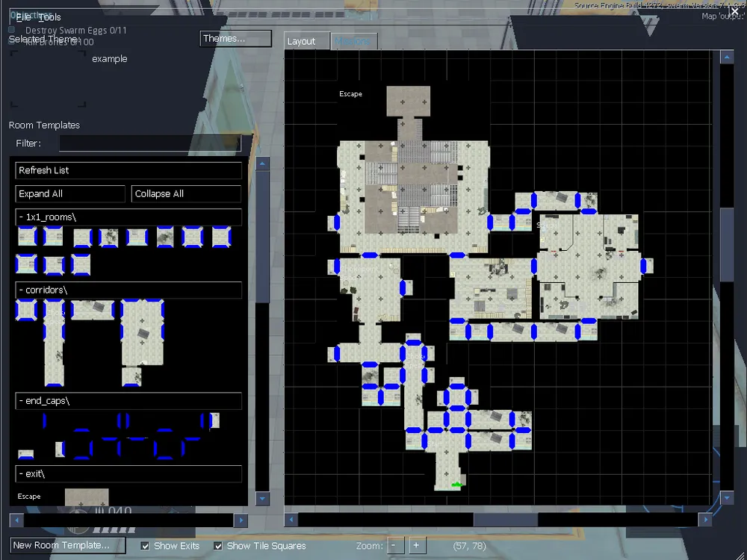
Task: Click the zoom in plus button
Action: pyautogui.click(x=416, y=545)
